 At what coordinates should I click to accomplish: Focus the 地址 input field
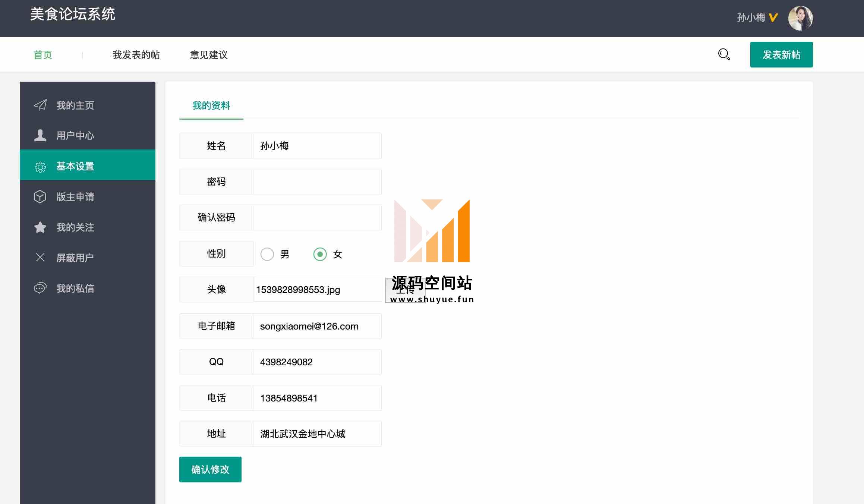click(317, 434)
